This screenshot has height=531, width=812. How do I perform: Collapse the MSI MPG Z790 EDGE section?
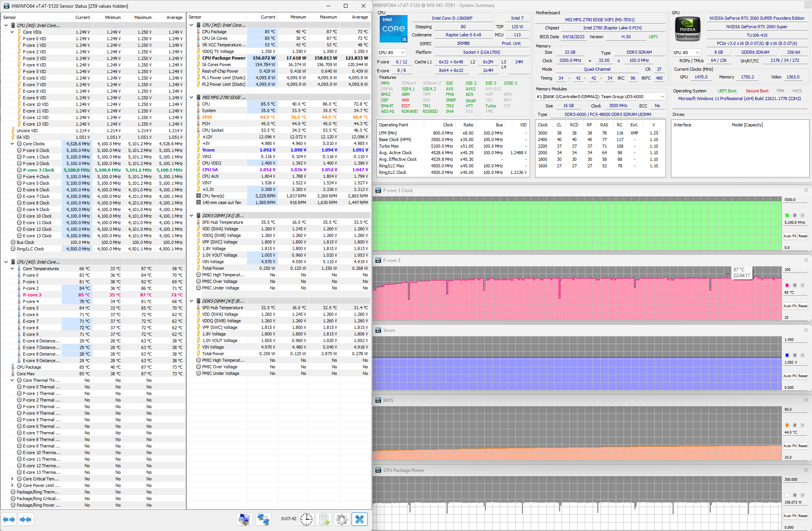(x=192, y=97)
